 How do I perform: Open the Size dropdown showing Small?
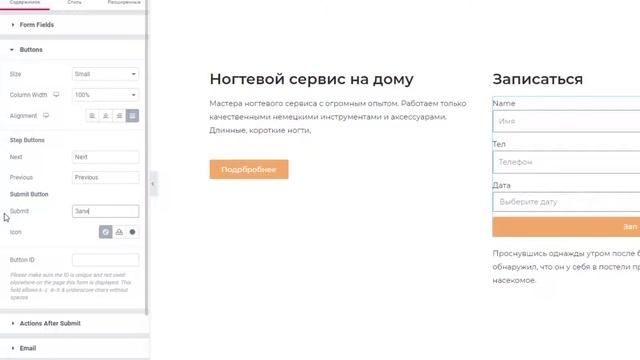pyautogui.click(x=106, y=74)
